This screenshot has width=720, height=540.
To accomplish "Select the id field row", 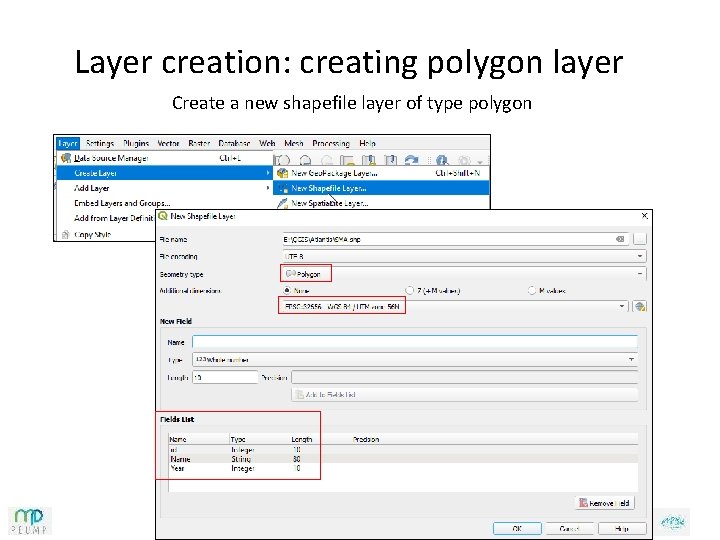I will (x=403, y=450).
